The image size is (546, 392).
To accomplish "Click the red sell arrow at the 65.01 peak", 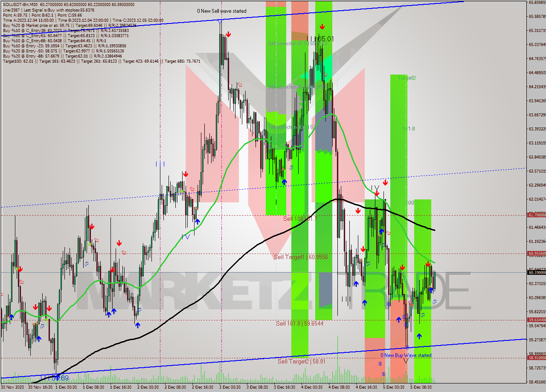I will pyautogui.click(x=322, y=26).
